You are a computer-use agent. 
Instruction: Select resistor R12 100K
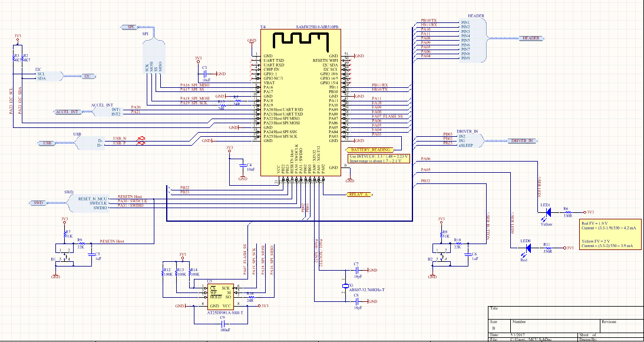pyautogui.click(x=163, y=272)
